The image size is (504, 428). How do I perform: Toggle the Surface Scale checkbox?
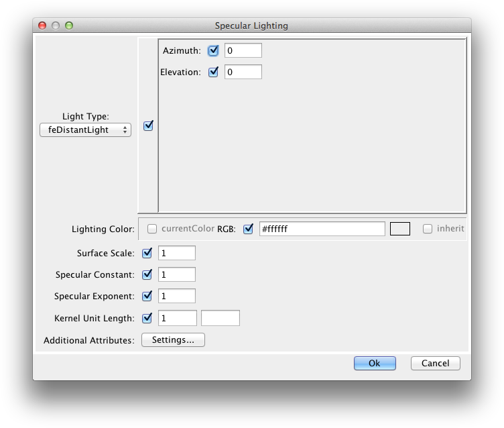147,253
